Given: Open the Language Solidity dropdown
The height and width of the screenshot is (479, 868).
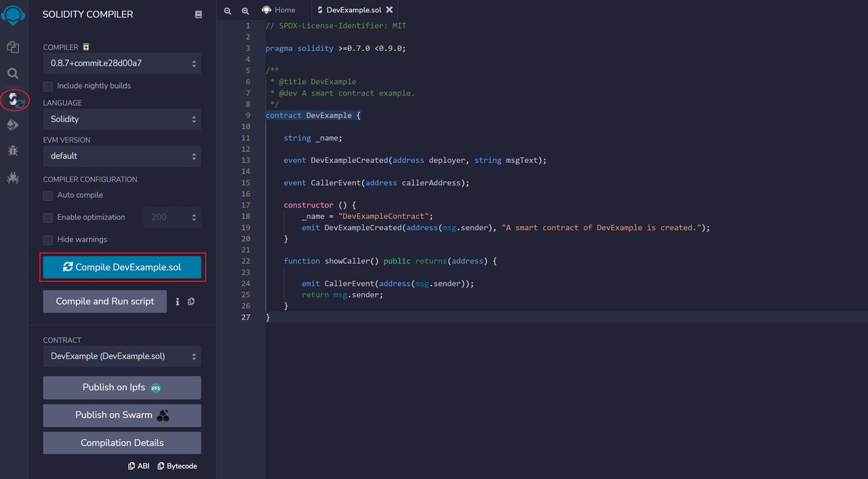Looking at the screenshot, I should [122, 119].
